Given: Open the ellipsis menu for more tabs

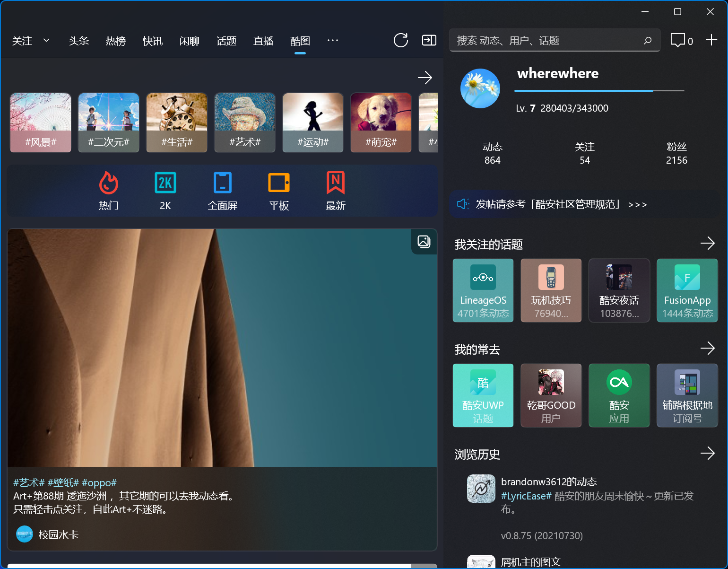Looking at the screenshot, I should coord(333,41).
